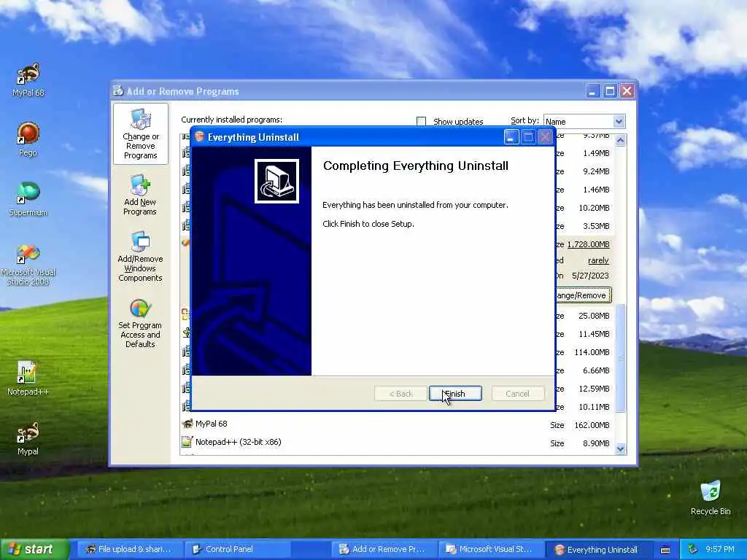Click the program list scrollbar thumb
The image size is (747, 560).
[x=620, y=357]
